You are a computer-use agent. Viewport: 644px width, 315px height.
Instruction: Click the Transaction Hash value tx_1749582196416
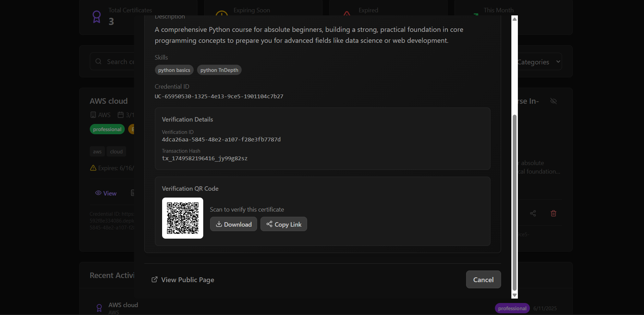tap(205, 159)
